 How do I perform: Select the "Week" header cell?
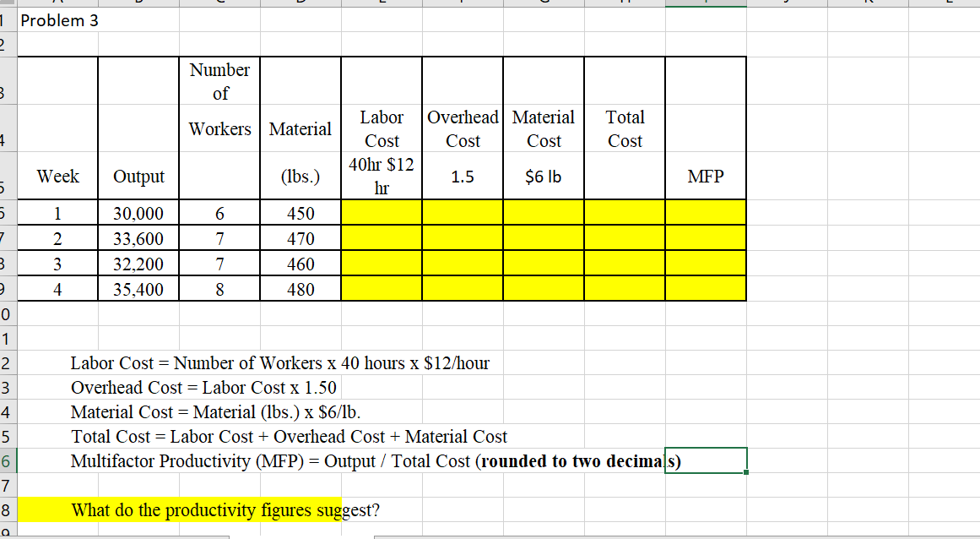pos(57,176)
